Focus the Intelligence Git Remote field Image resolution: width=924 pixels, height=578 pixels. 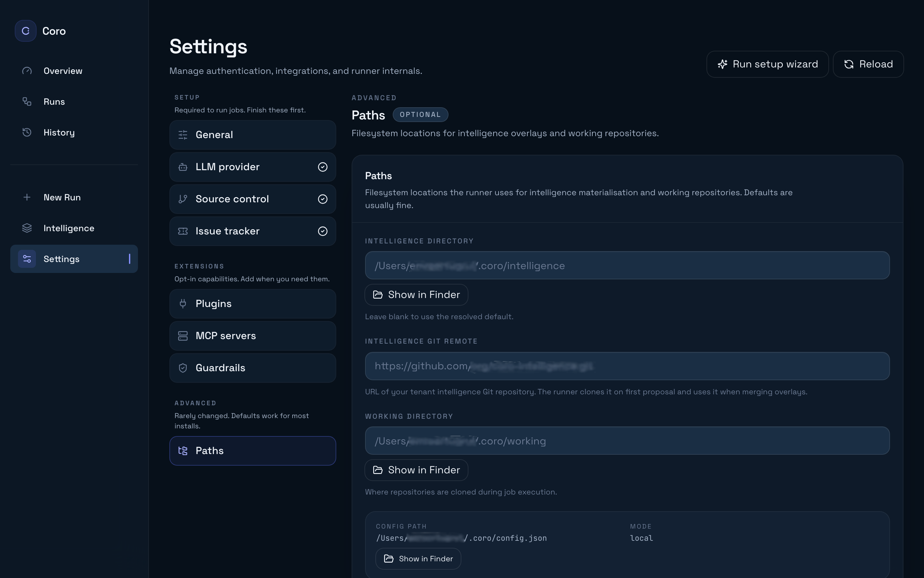pos(627,366)
